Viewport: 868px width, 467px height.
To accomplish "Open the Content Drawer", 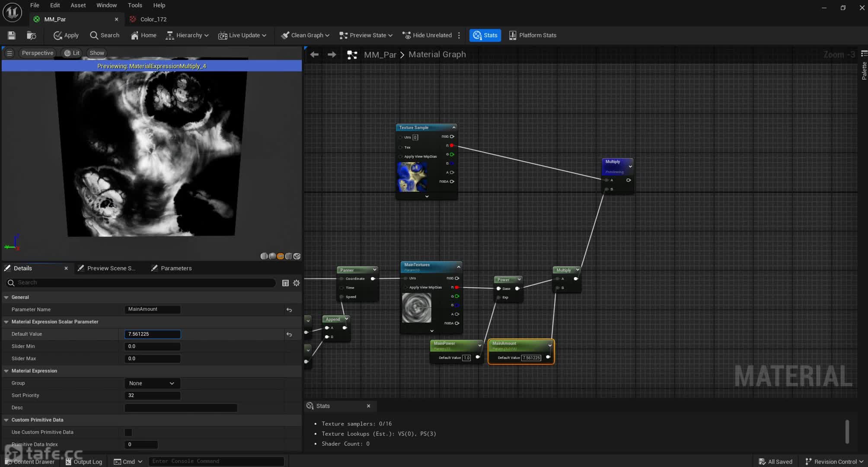I will 30,461.
